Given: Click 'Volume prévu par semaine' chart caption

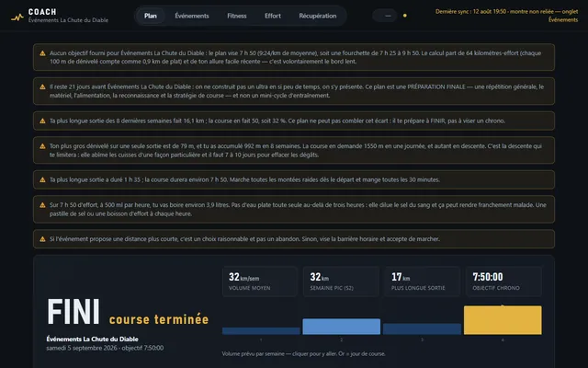Looking at the screenshot, I should point(303,353).
